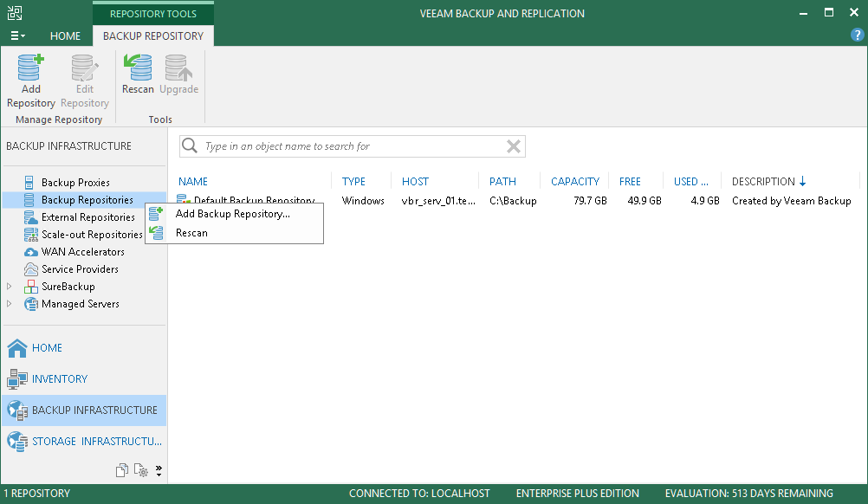Viewport: 868px width, 504px height.
Task: Select the Default Backup Repository row icon
Action: 183,199
